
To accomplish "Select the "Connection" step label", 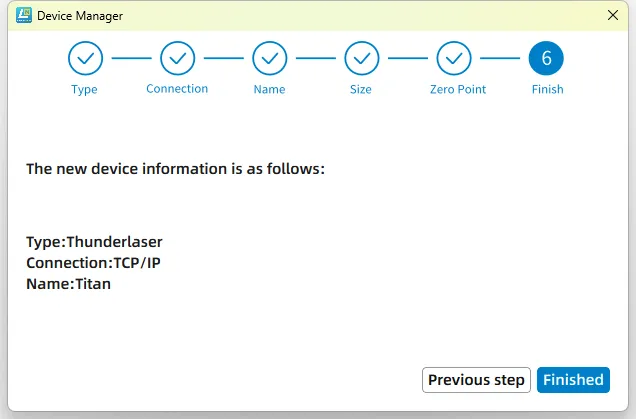I will [177, 89].
